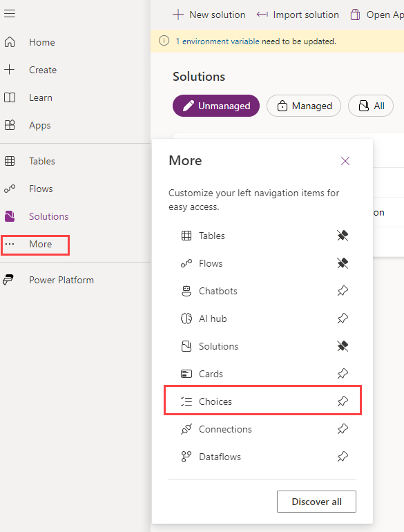Viewport: 404px width, 532px height.
Task: Unpin Solutions from left navigation
Action: click(x=343, y=346)
